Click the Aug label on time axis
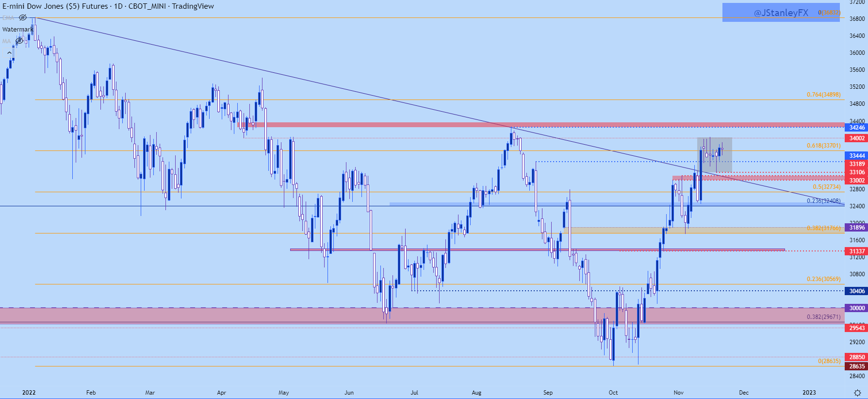The image size is (868, 399). [x=476, y=393]
